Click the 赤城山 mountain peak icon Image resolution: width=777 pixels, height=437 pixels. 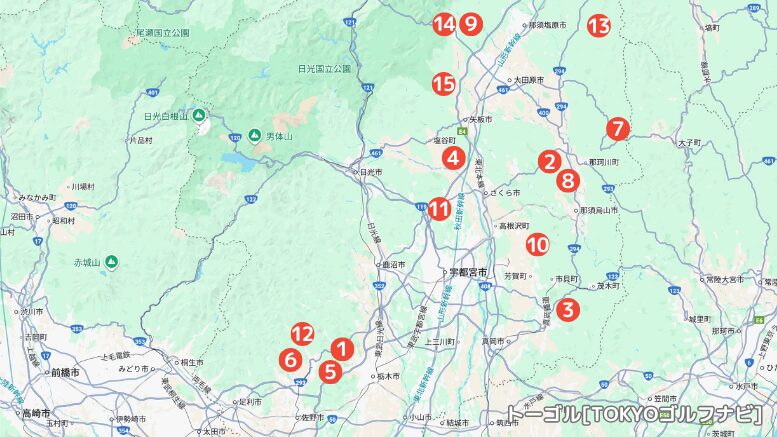111,262
